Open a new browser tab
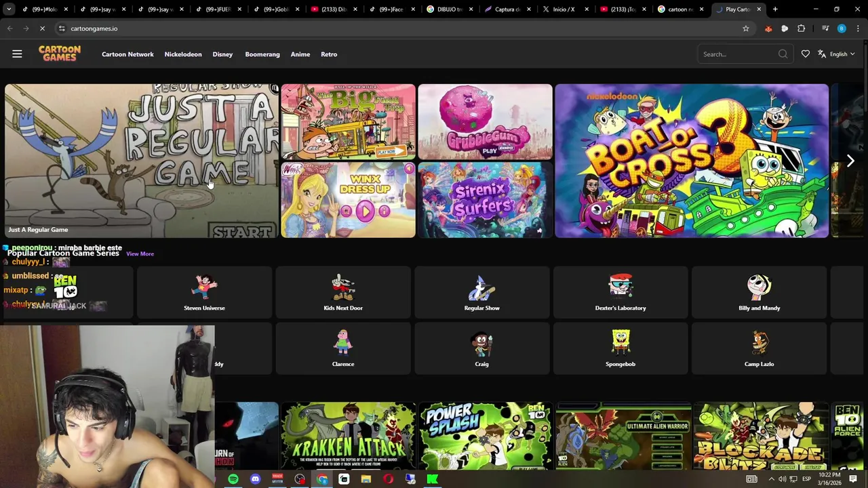Image resolution: width=868 pixels, height=488 pixels. [x=775, y=9]
